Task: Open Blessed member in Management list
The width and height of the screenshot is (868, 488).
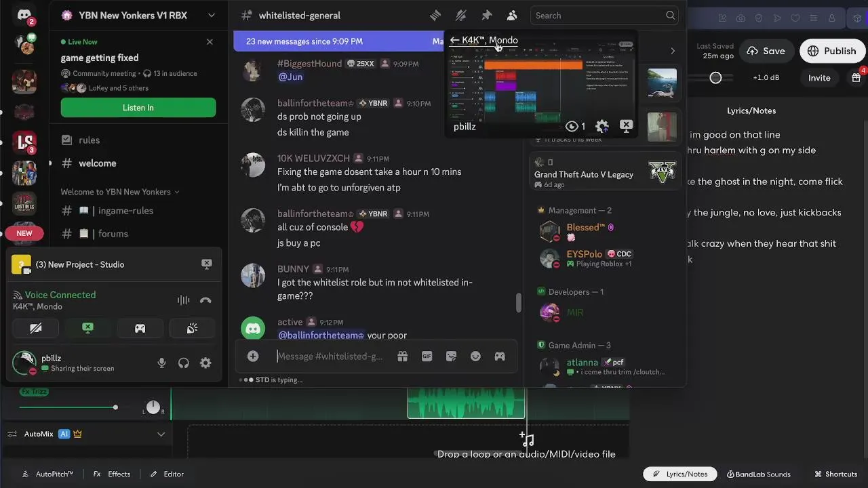Action: tap(604, 232)
